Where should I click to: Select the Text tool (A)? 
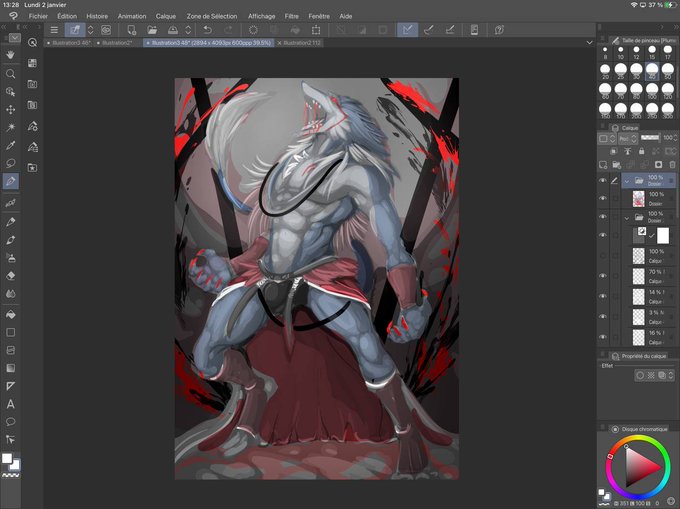(x=11, y=404)
